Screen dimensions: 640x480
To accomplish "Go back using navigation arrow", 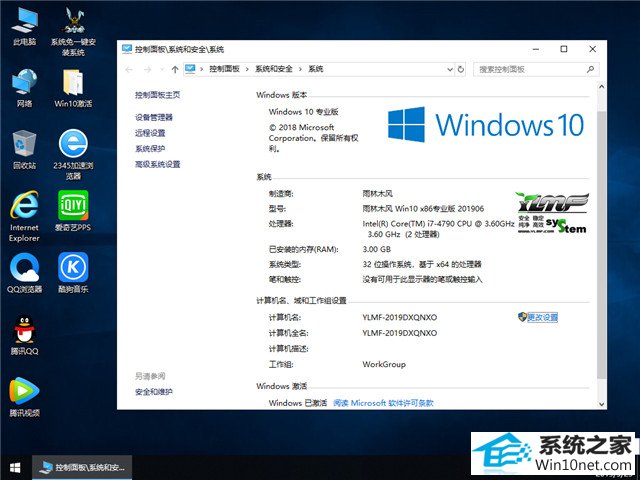I will click(x=129, y=69).
